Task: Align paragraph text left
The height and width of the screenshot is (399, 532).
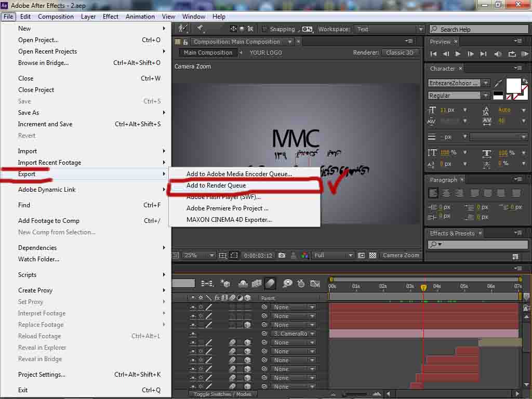Action: (433, 193)
